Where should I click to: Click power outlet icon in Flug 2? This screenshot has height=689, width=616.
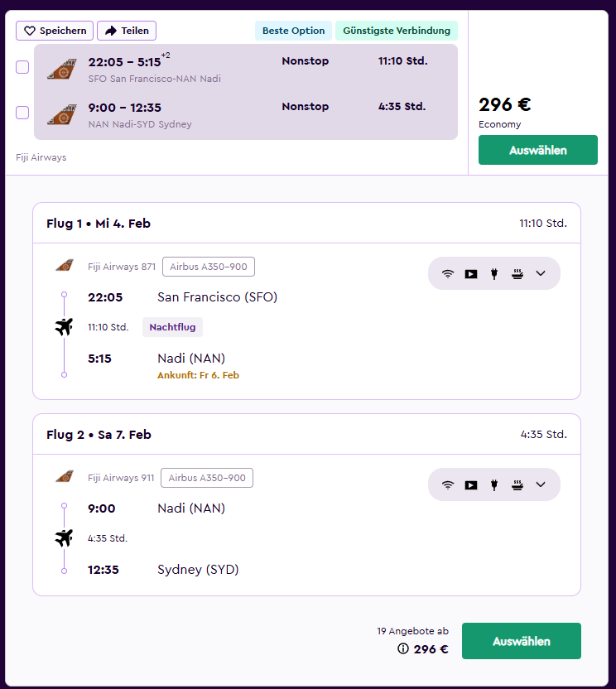(494, 484)
